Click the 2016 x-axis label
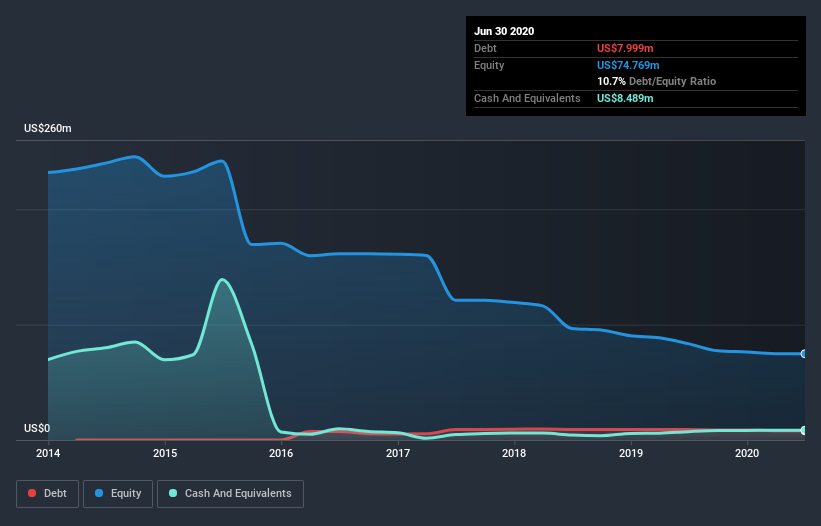The height and width of the screenshot is (526, 821). coord(281,453)
